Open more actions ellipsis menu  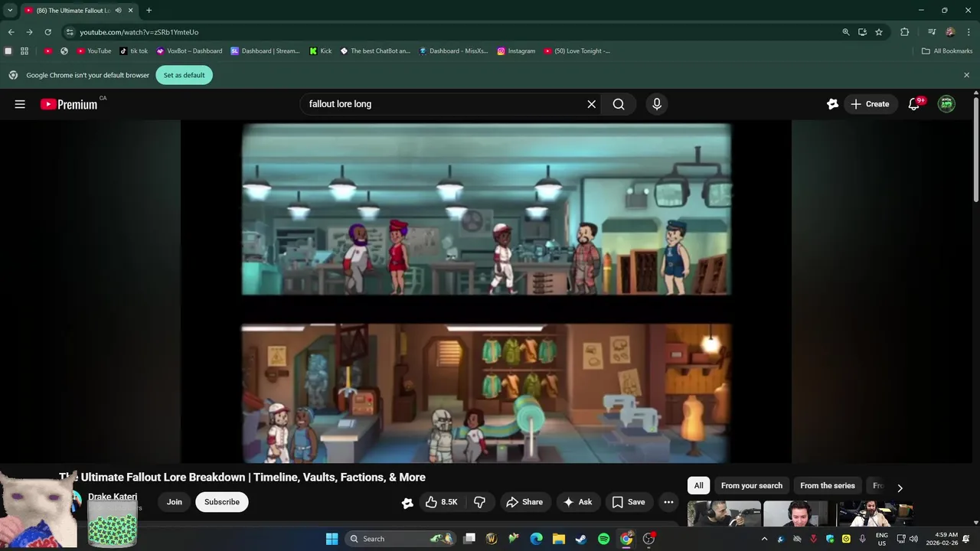pyautogui.click(x=668, y=502)
